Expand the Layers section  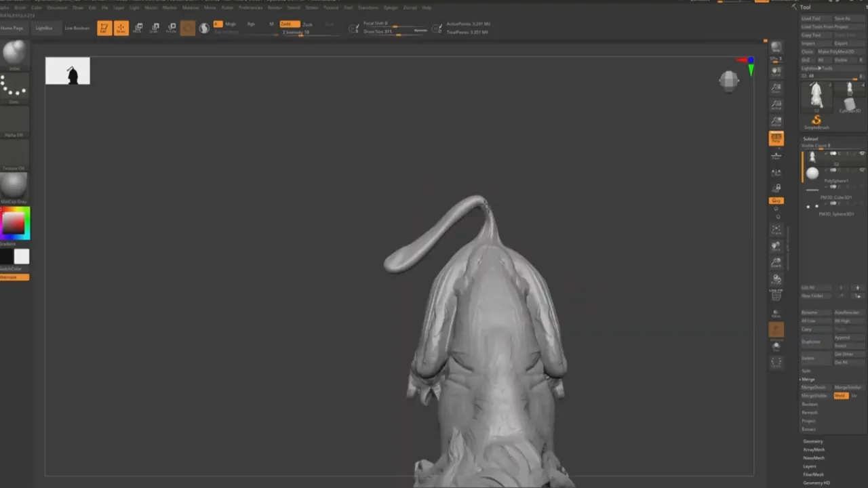810,466
